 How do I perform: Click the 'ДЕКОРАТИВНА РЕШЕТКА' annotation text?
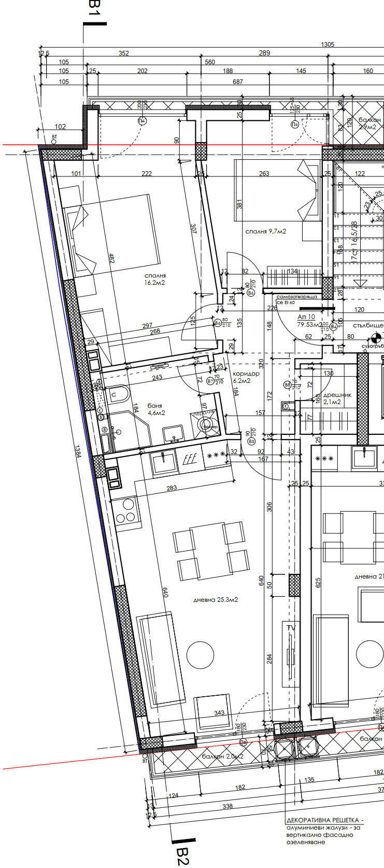pos(325,820)
